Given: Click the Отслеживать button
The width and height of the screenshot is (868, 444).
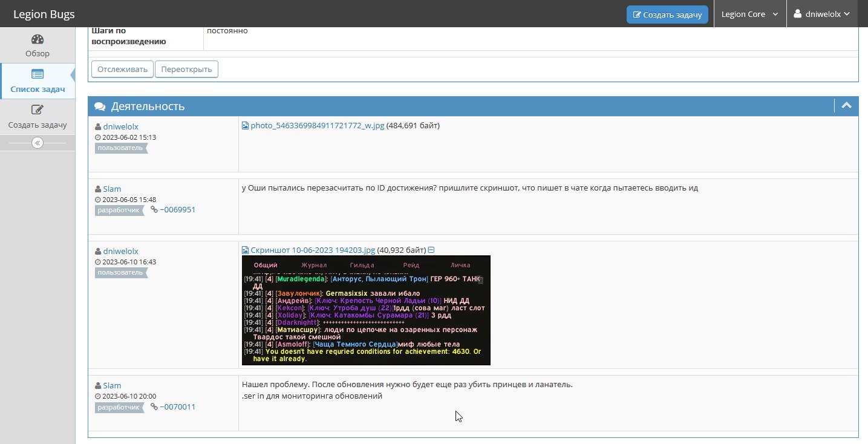Looking at the screenshot, I should pyautogui.click(x=122, y=69).
